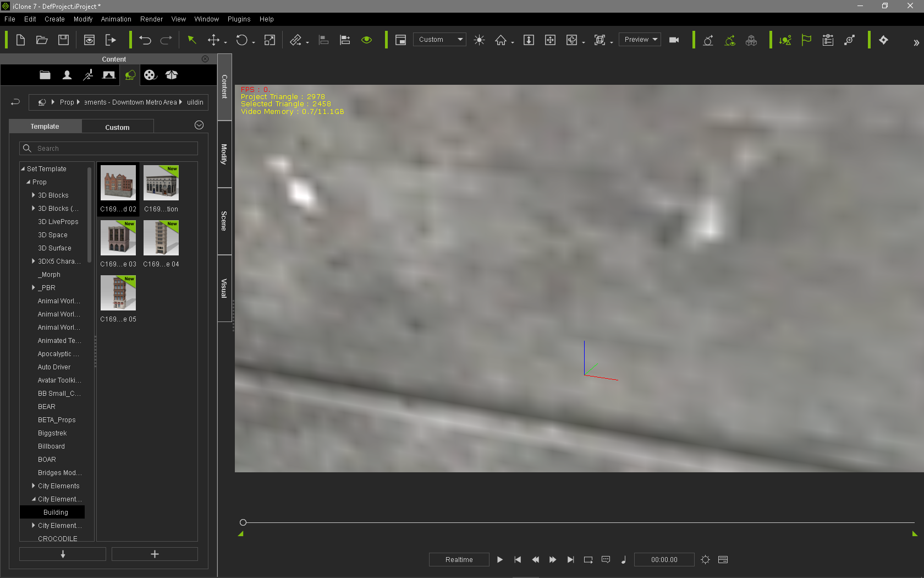
Task: Click the time code field 00:00:00
Action: click(664, 560)
